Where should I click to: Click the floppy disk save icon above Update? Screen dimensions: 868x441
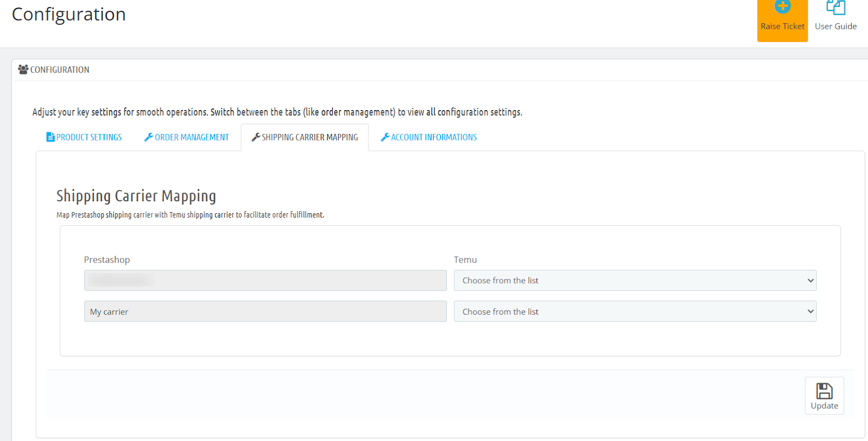point(824,391)
